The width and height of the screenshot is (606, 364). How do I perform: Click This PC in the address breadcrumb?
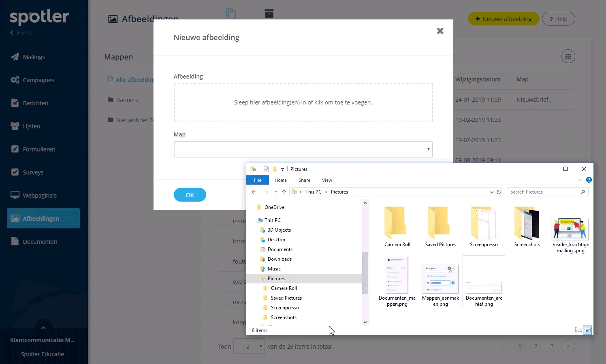click(313, 192)
